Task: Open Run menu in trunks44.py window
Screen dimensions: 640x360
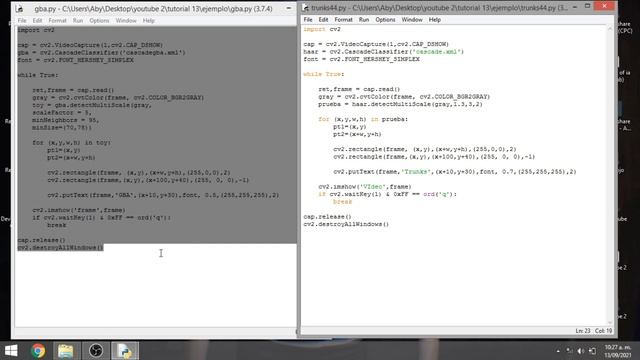Action: [364, 20]
